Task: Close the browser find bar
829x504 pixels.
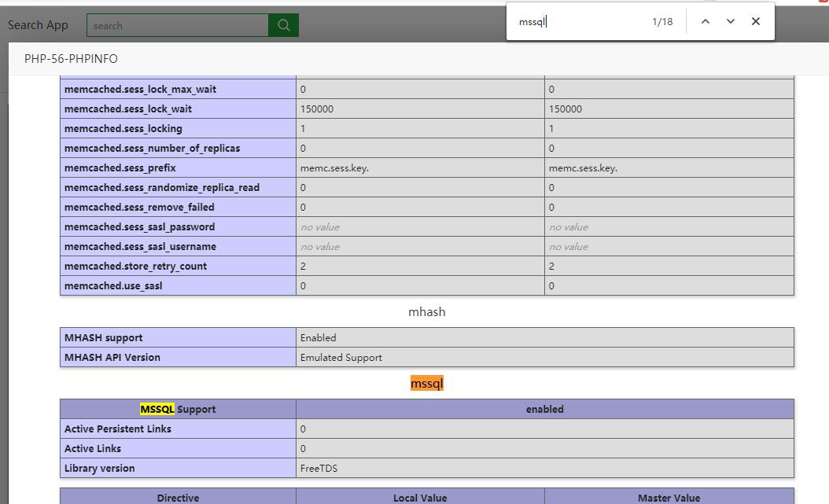Action: coord(756,21)
